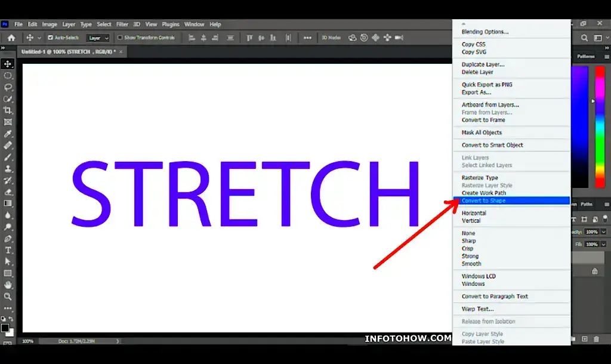Choose Convert to Smart Object

click(492, 145)
